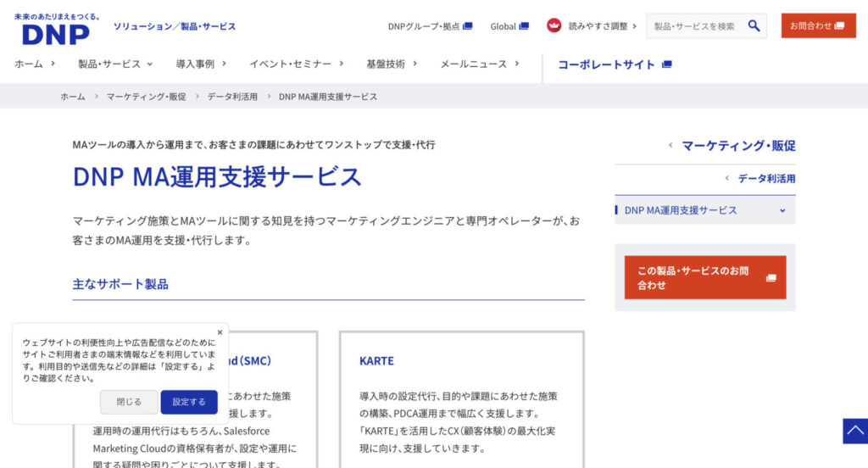The height and width of the screenshot is (468, 868).
Task: Open イベント・セミナー navigation item
Action: click(296, 64)
